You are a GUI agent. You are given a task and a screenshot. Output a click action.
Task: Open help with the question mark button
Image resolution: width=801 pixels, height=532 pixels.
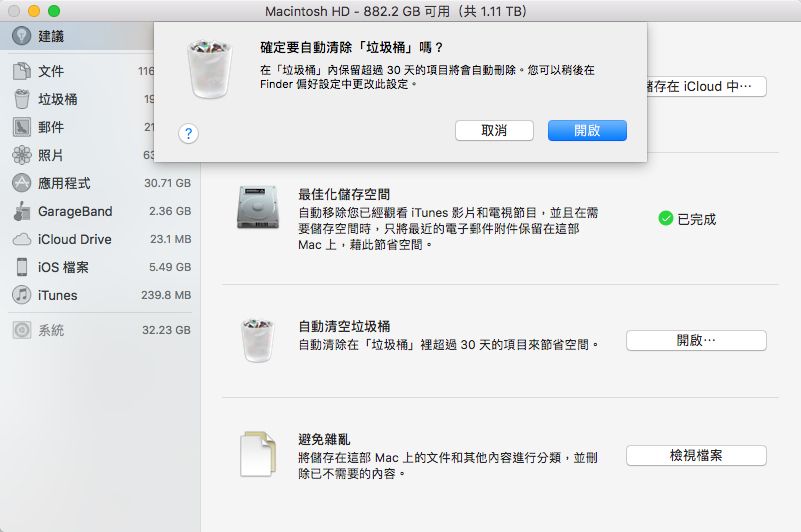(189, 134)
